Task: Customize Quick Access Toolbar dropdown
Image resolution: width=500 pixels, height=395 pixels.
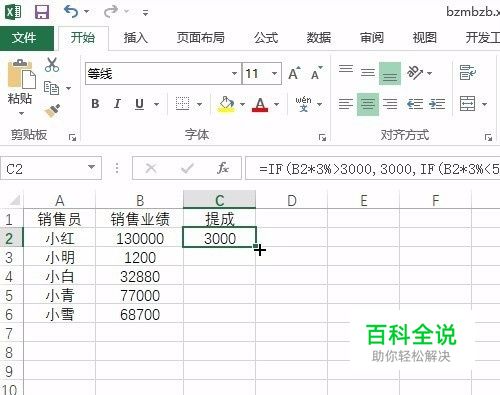Action: click(145, 13)
